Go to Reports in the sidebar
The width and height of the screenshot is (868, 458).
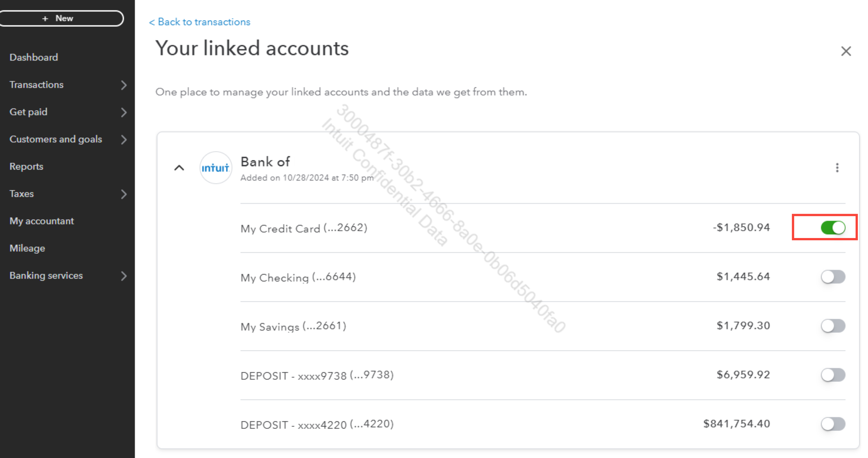(x=26, y=166)
